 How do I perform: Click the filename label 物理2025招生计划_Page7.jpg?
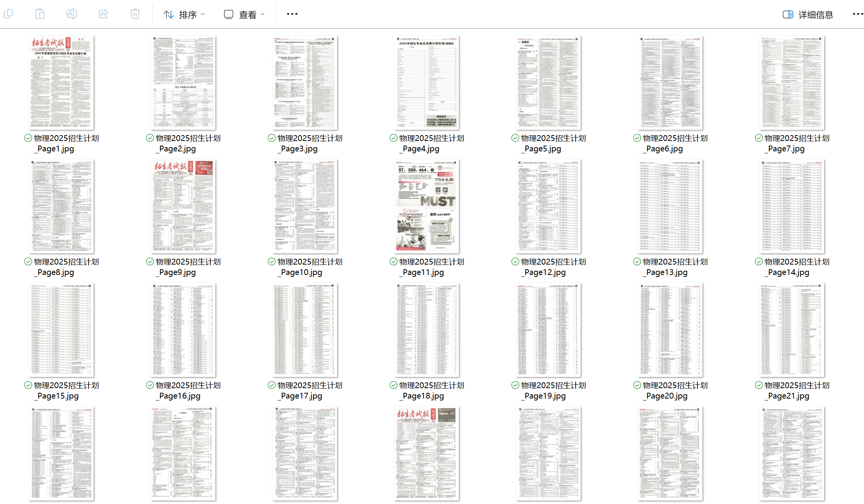pyautogui.click(x=792, y=143)
